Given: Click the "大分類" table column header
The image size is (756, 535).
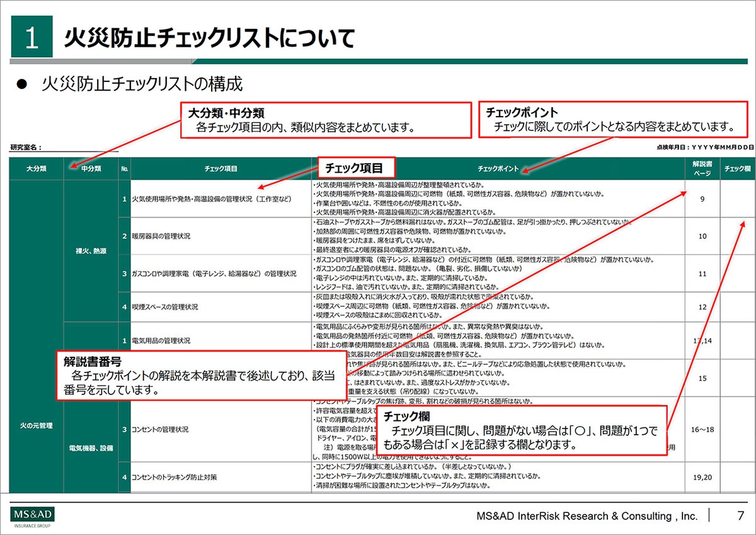Looking at the screenshot, I should [37, 169].
